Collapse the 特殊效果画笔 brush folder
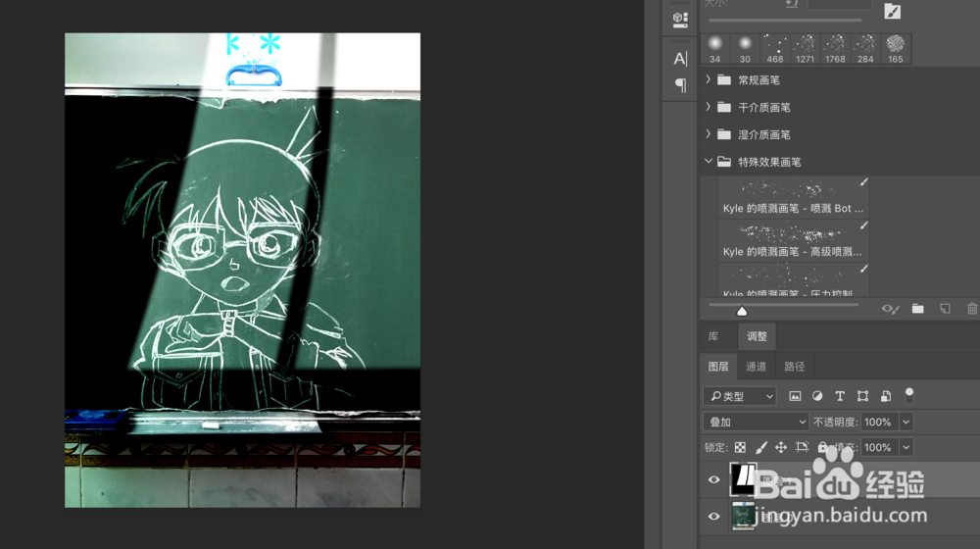The width and height of the screenshot is (980, 549). [x=709, y=162]
